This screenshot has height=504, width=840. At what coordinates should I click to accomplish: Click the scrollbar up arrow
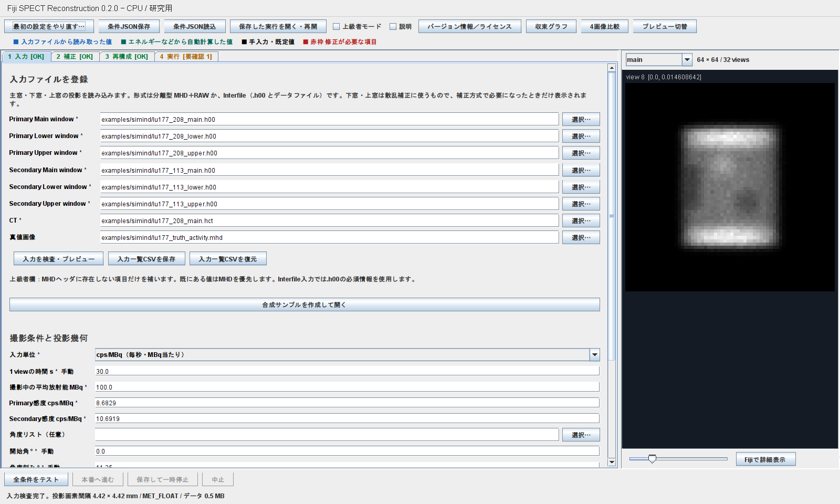[612, 68]
